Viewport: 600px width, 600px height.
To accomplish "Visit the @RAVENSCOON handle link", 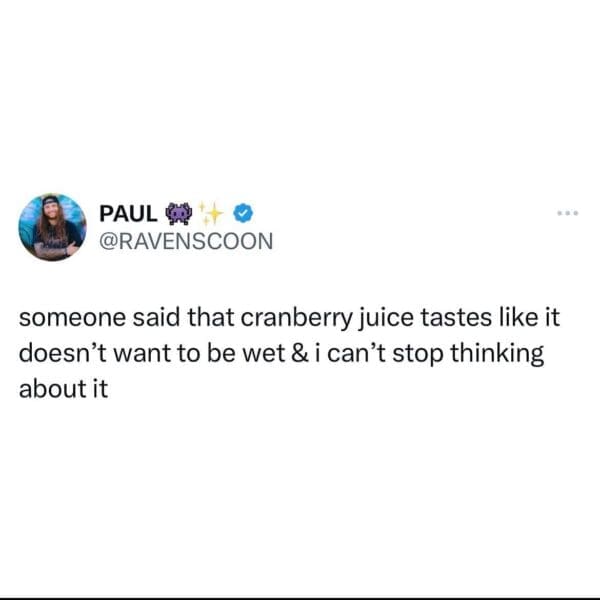I will click(x=186, y=241).
